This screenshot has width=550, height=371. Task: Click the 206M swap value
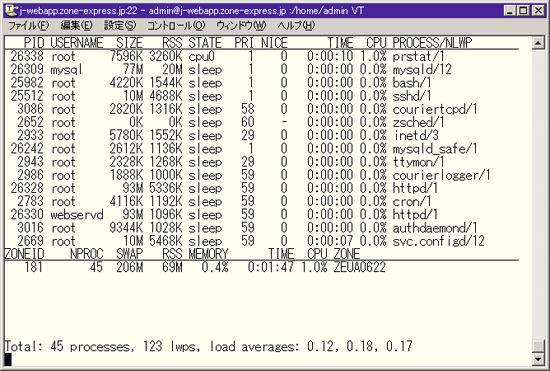130,267
